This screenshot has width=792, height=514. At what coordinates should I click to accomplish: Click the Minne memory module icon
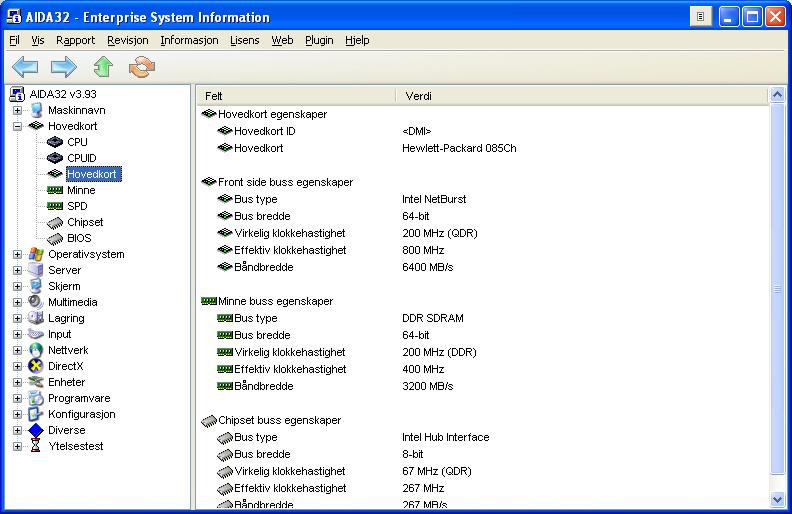(x=55, y=190)
